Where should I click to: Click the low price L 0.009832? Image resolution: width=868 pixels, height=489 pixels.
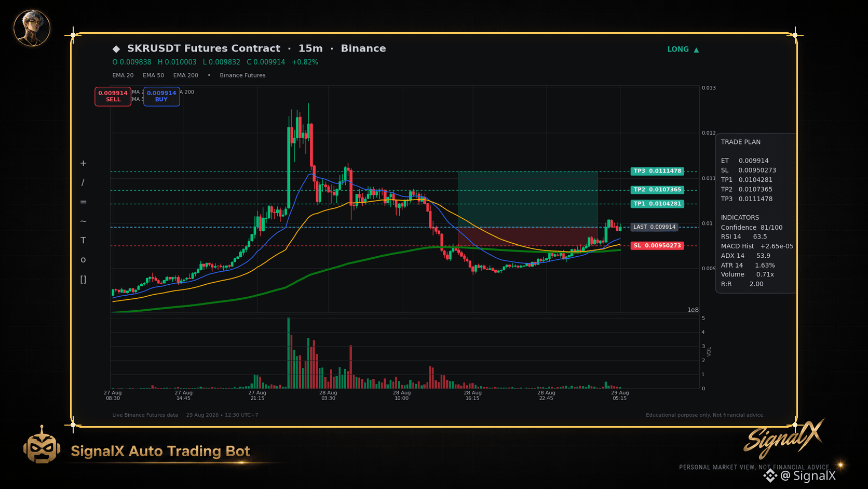(x=222, y=62)
